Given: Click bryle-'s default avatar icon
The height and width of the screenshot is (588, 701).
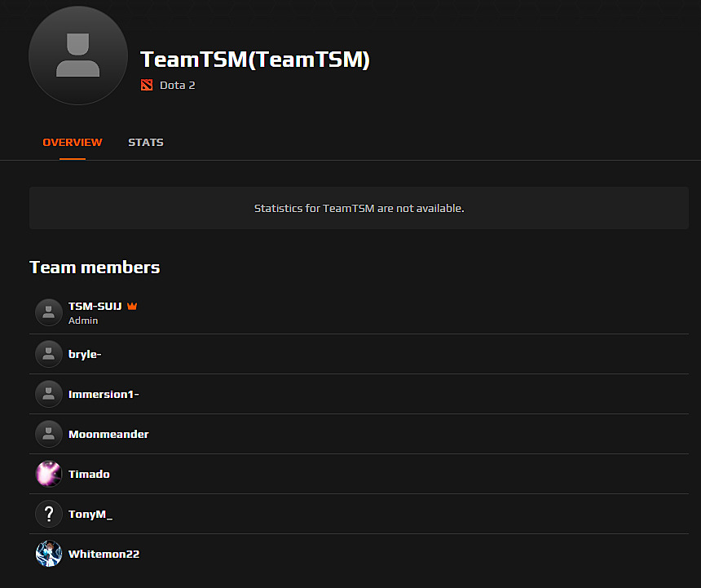Looking at the screenshot, I should 49,354.
